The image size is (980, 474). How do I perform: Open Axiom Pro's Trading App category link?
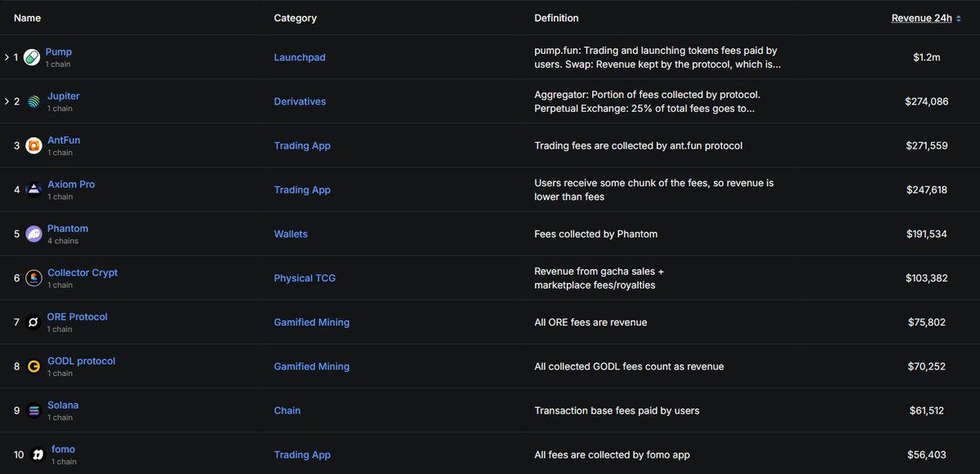[x=302, y=189]
